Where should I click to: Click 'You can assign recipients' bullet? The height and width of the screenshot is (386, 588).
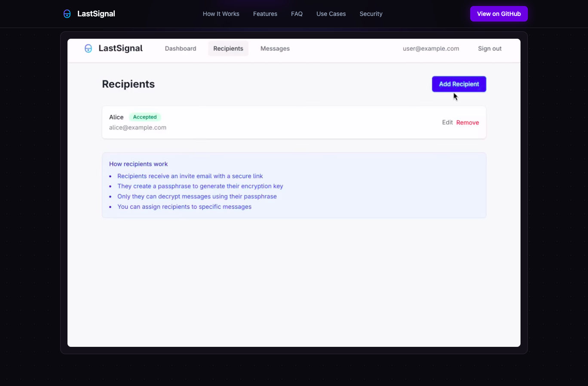click(184, 207)
